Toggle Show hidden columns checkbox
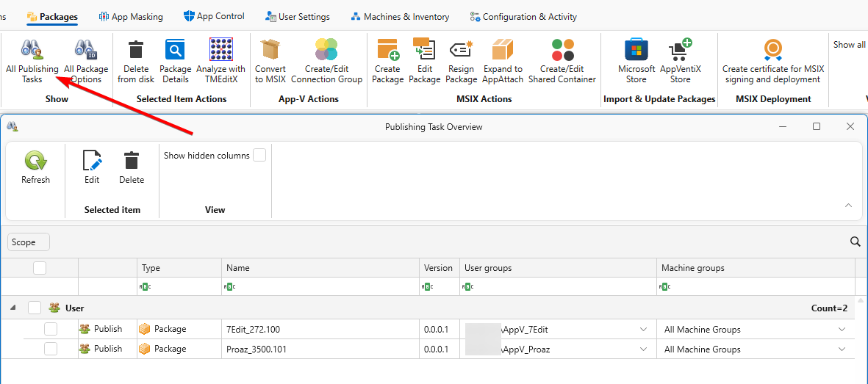Image resolution: width=868 pixels, height=384 pixels. [259, 156]
